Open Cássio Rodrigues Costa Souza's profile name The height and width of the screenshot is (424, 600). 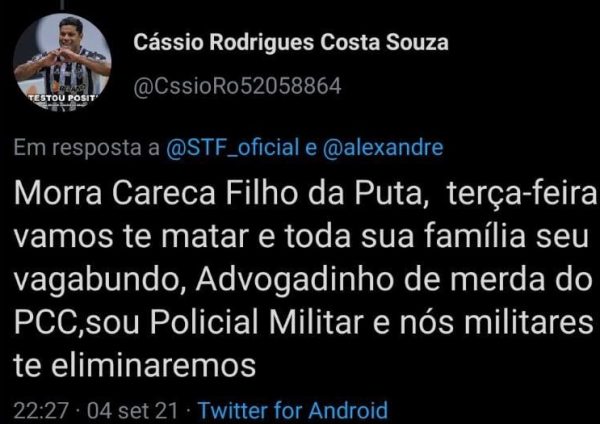tap(291, 42)
